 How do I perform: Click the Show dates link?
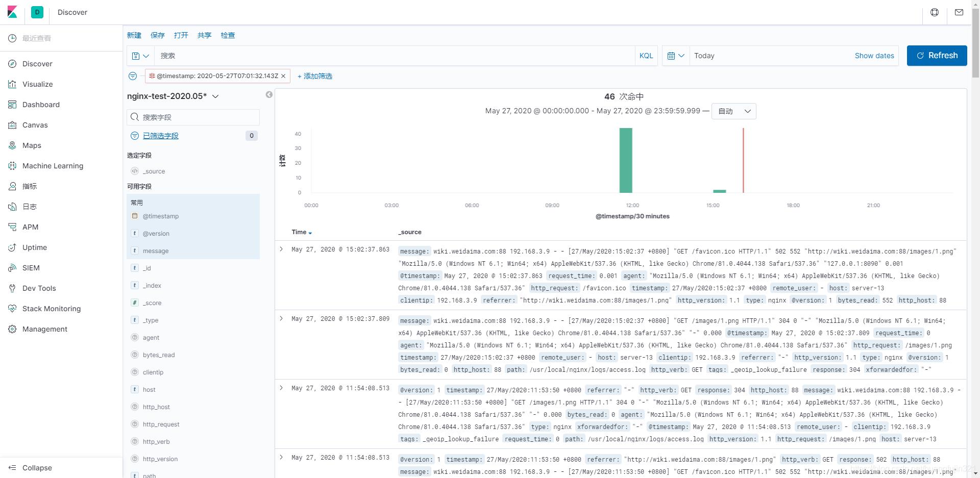(874, 56)
